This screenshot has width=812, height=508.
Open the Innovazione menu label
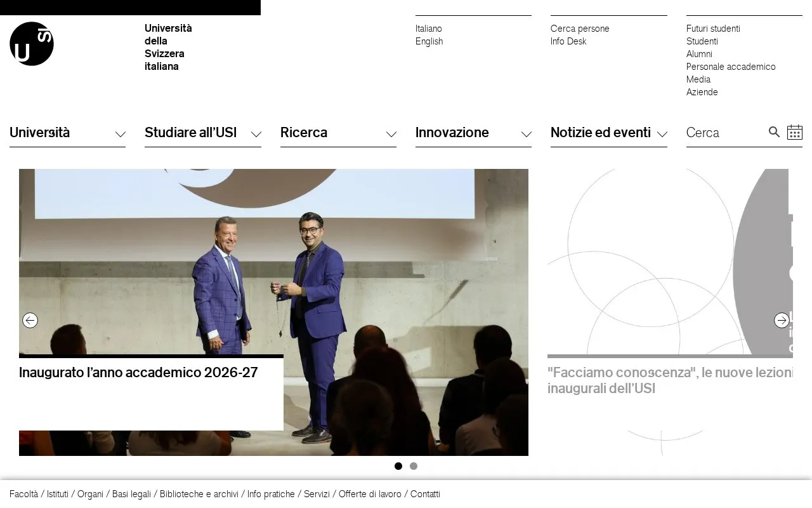452,133
